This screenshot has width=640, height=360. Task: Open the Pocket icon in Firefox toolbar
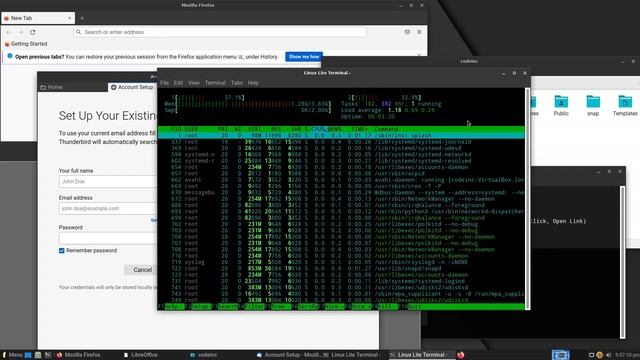coord(407,32)
